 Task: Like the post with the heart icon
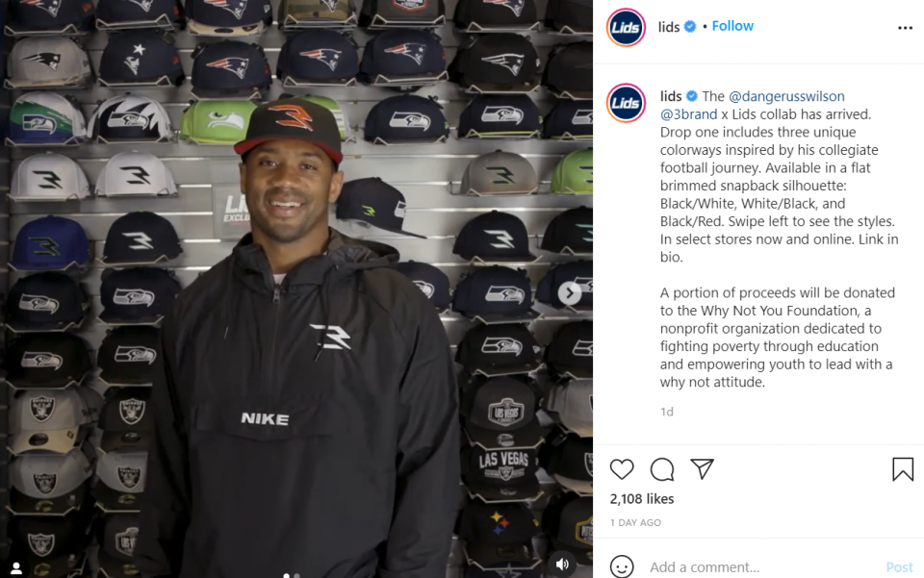(622, 469)
